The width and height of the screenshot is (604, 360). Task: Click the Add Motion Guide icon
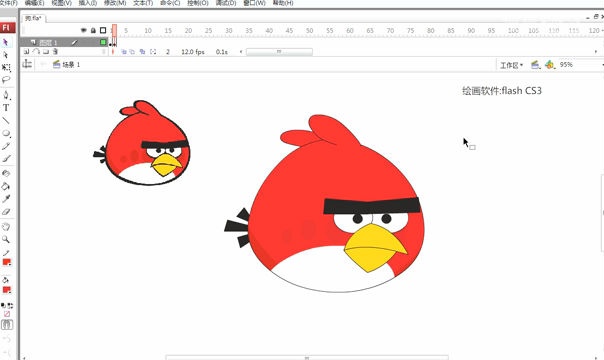36,52
